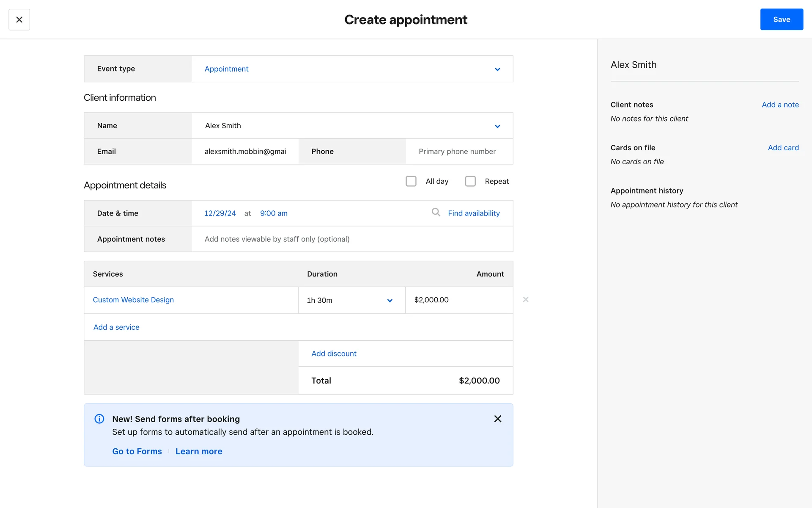This screenshot has width=812, height=508.
Task: Click Add discount link
Action: point(334,353)
